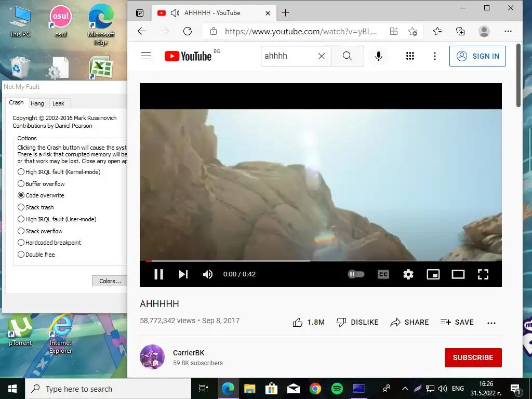
Task: Toggle the autoplay switch
Action: 356,274
